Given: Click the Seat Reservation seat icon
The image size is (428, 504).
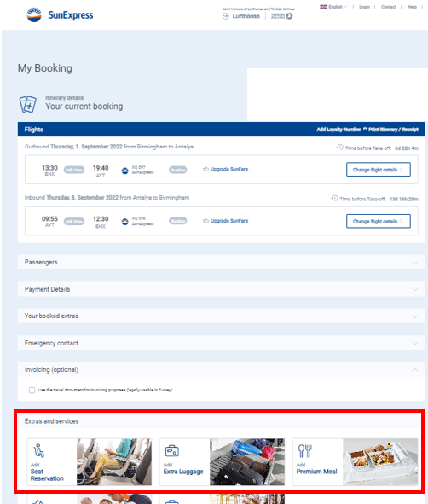Looking at the screenshot, I should [39, 450].
